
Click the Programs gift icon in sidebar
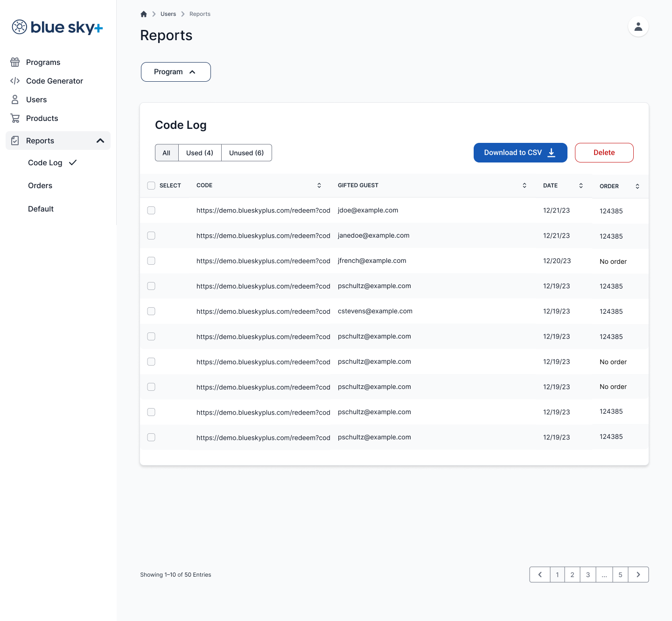tap(15, 62)
